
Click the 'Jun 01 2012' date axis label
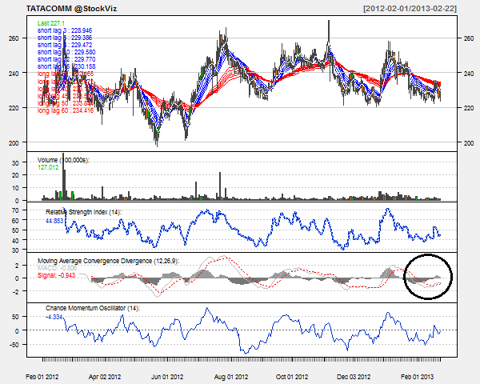pos(167,377)
